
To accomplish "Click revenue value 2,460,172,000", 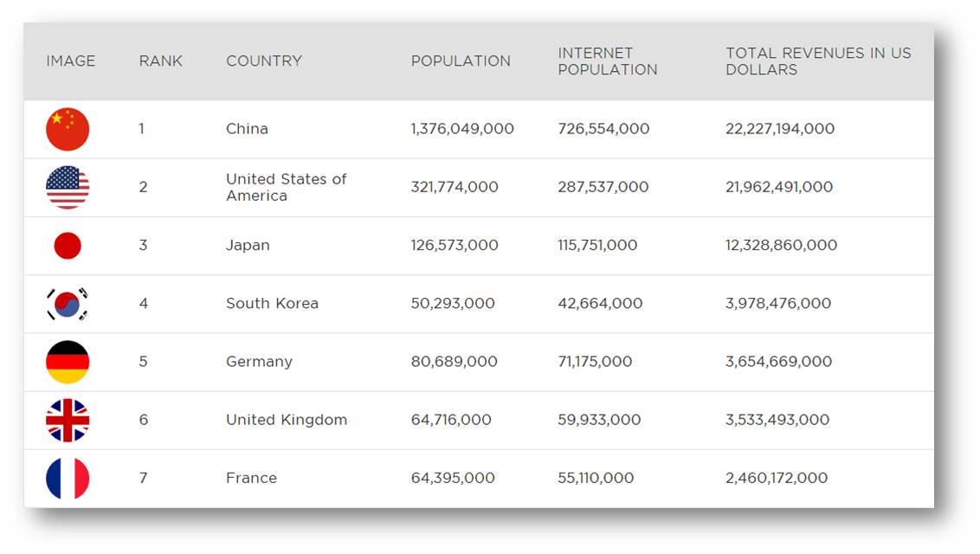I will point(777,478).
